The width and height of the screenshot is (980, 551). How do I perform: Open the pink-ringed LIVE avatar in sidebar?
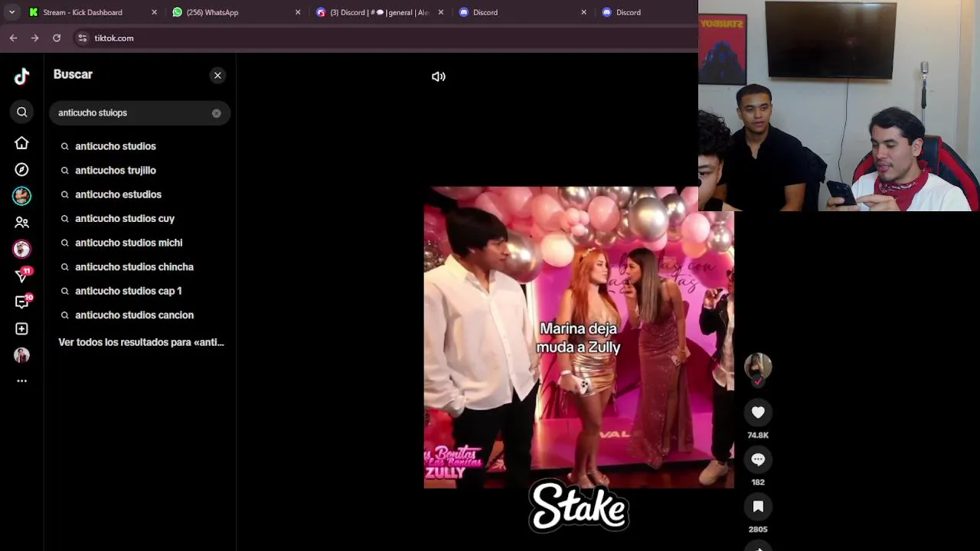pos(21,249)
